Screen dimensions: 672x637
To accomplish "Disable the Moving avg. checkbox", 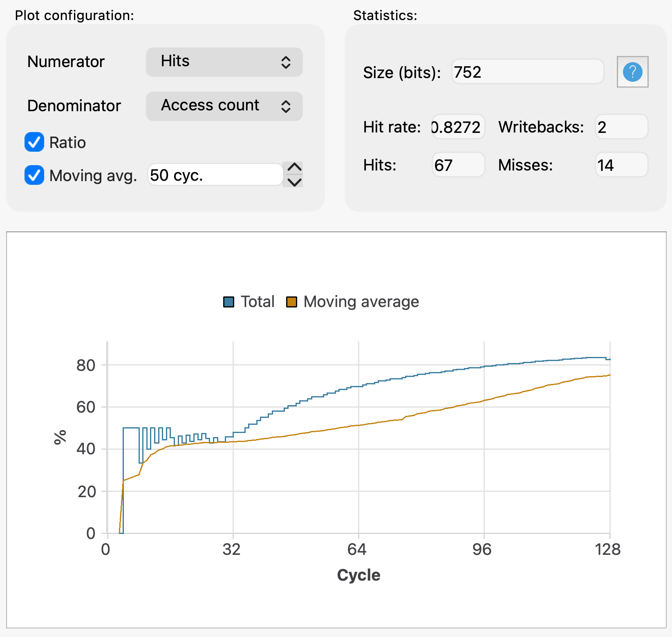I will point(34,175).
